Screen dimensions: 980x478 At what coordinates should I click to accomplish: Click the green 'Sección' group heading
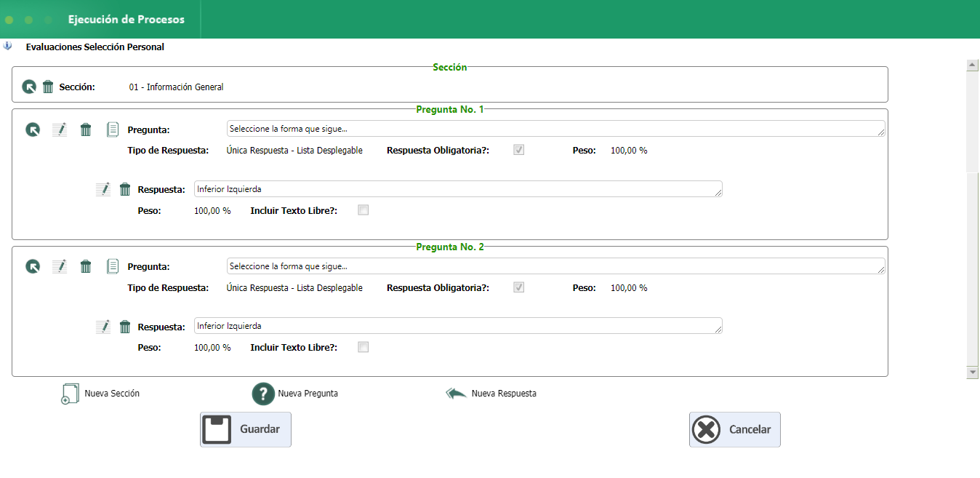450,67
